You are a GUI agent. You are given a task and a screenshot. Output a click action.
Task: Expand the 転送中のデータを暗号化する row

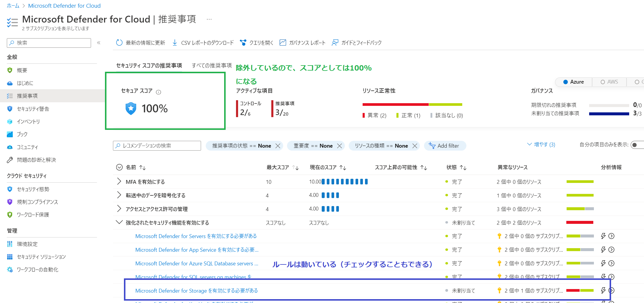click(119, 195)
